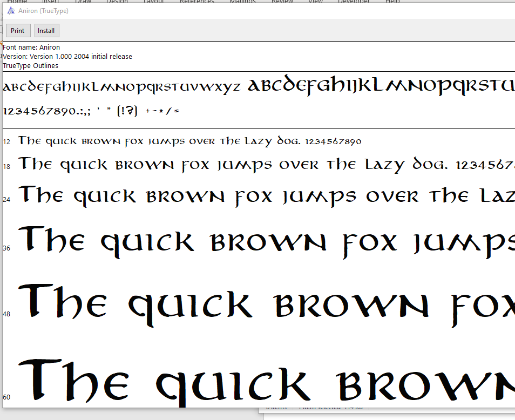Click the size label '18'
The image size is (515, 420).
[x=6, y=167]
